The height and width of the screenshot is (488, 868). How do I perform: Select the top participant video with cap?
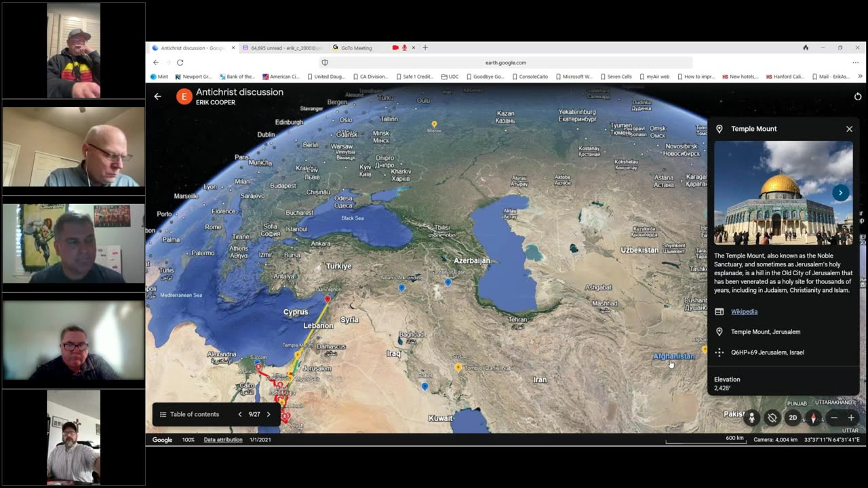(x=73, y=50)
